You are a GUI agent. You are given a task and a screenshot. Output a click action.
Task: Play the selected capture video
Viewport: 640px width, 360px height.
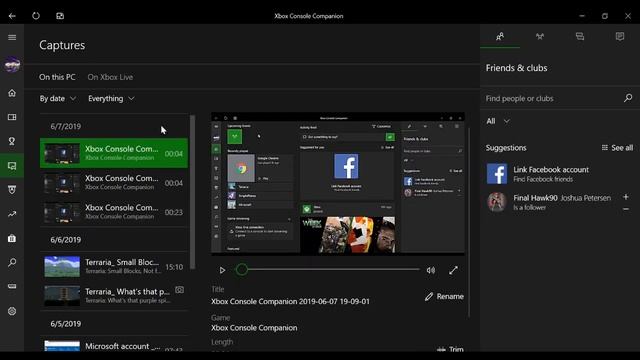[x=222, y=270]
